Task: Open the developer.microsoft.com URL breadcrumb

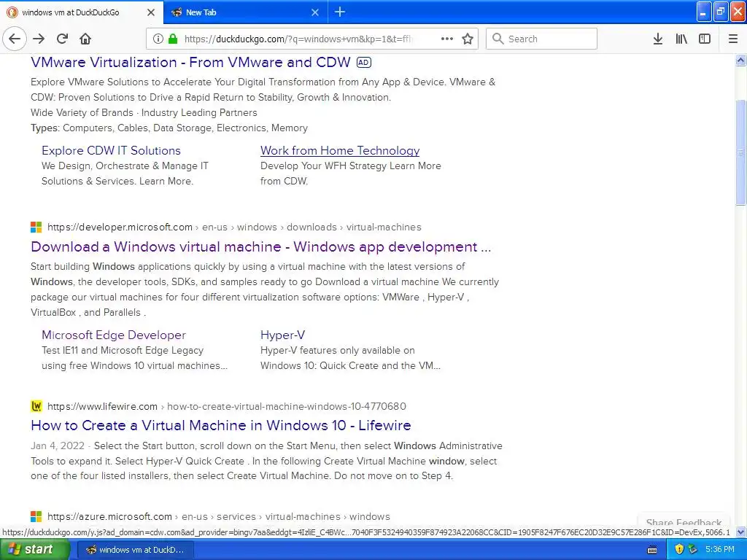Action: click(x=234, y=227)
